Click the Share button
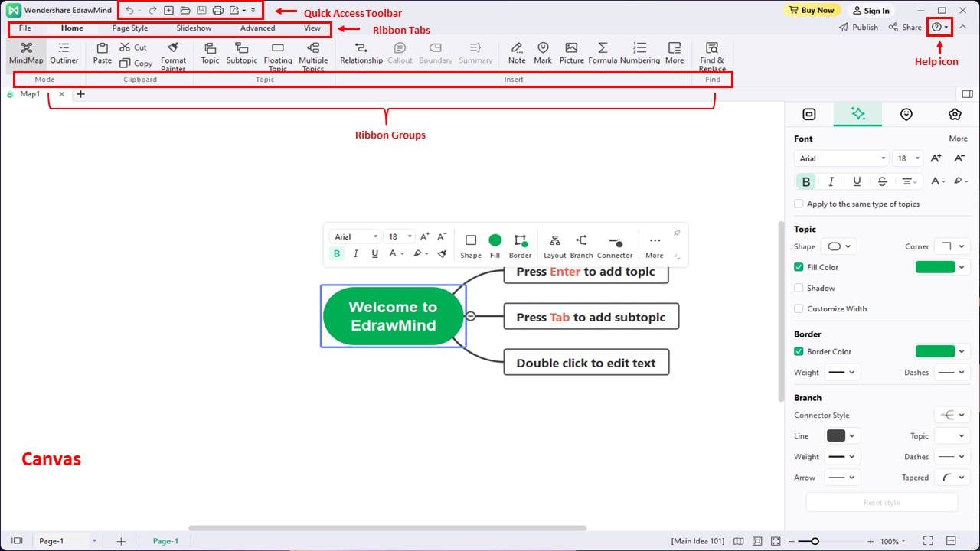The height and width of the screenshot is (551, 980). point(905,27)
